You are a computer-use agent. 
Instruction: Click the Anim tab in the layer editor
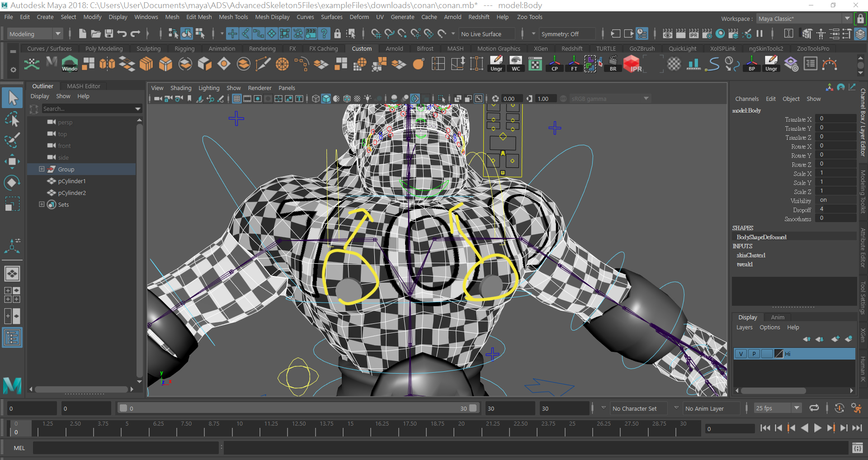[x=777, y=317]
